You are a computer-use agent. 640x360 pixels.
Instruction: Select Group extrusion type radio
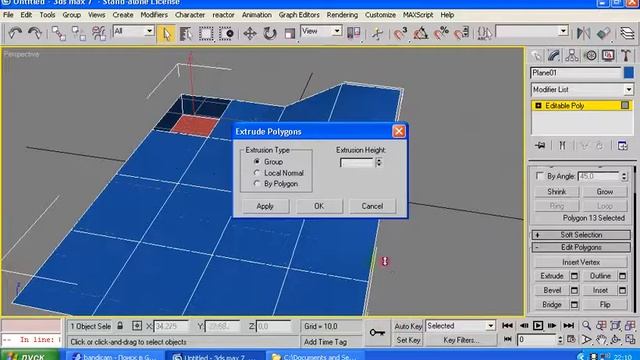(x=257, y=162)
